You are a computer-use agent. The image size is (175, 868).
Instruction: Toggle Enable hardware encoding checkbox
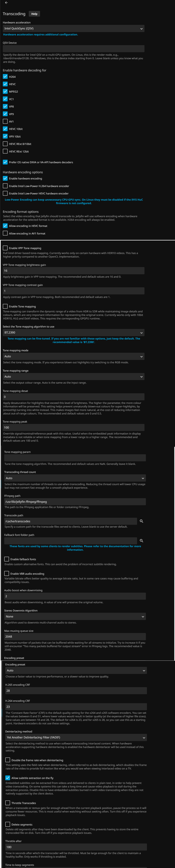(x=5, y=178)
